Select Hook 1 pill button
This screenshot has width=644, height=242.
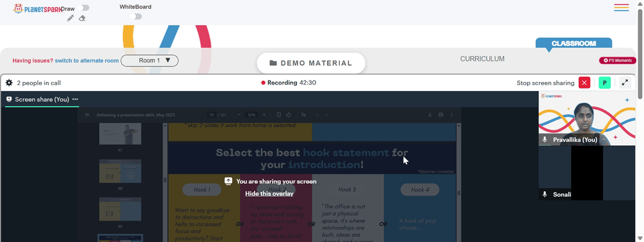click(202, 189)
